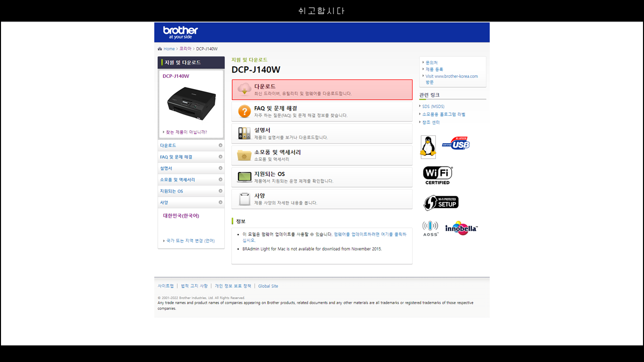Click the 찾는 제품이 아닙니까? link
Screen dimensions: 644x362
pyautogui.click(x=186, y=132)
